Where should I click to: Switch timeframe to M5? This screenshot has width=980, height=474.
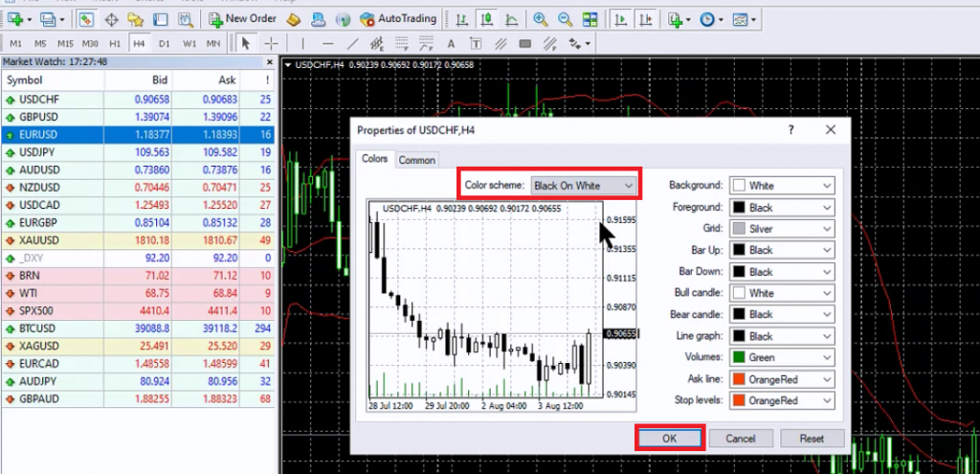40,44
